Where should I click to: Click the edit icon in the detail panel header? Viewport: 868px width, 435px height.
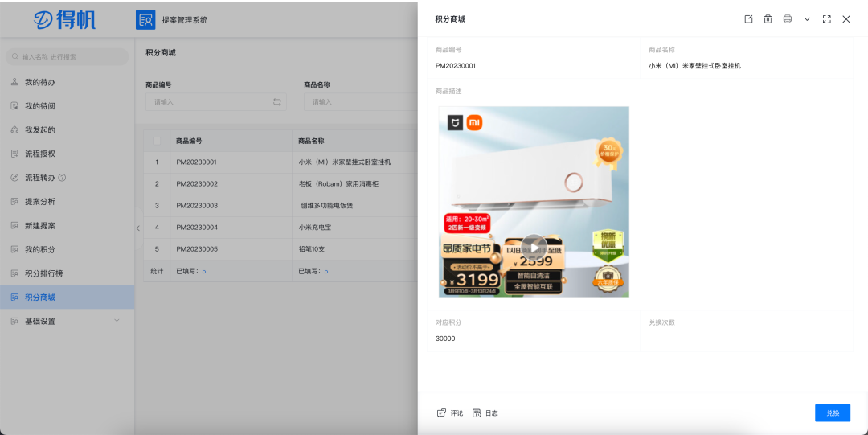(748, 19)
